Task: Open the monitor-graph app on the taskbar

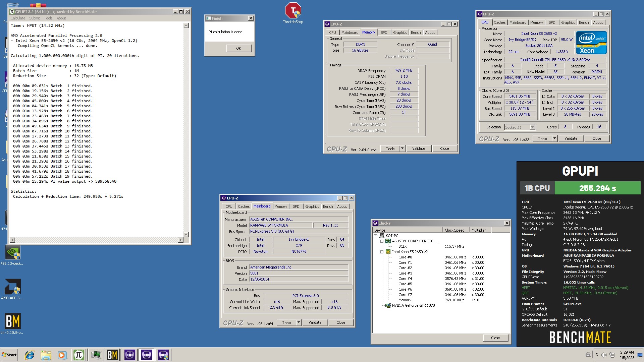Action: click(96, 355)
